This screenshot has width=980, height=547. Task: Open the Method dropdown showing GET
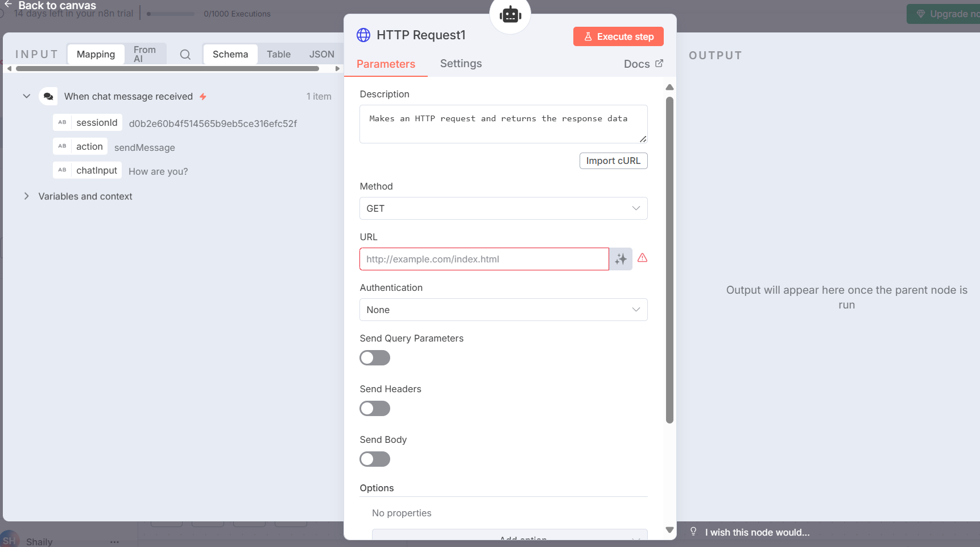pos(503,208)
